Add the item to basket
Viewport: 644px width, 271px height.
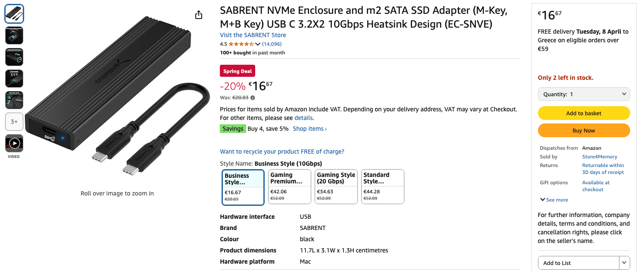click(584, 113)
